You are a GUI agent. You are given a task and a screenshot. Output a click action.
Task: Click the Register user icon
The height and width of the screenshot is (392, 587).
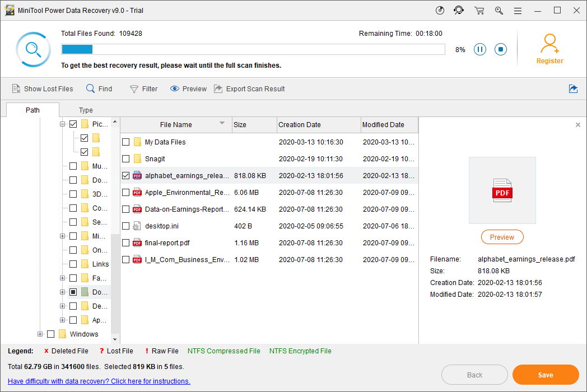point(549,44)
